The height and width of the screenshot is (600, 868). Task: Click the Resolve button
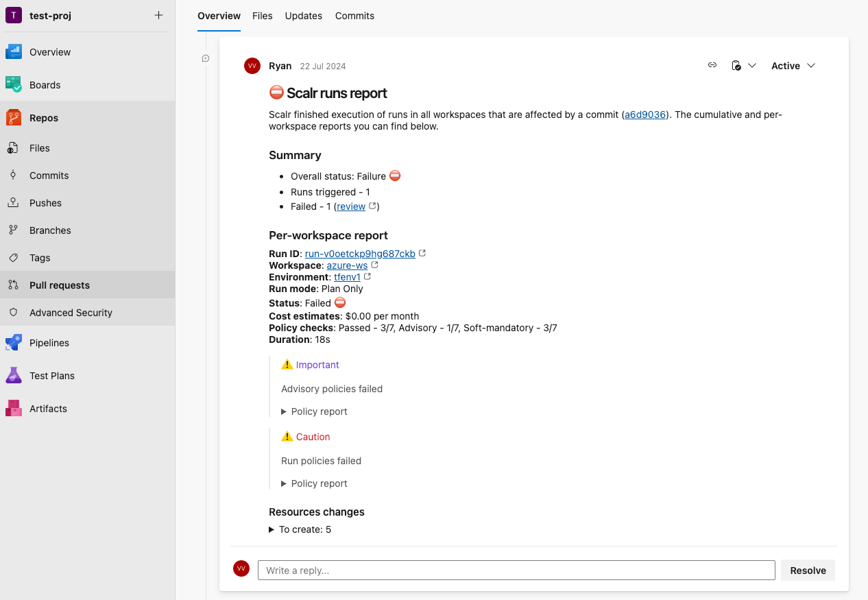pos(808,570)
